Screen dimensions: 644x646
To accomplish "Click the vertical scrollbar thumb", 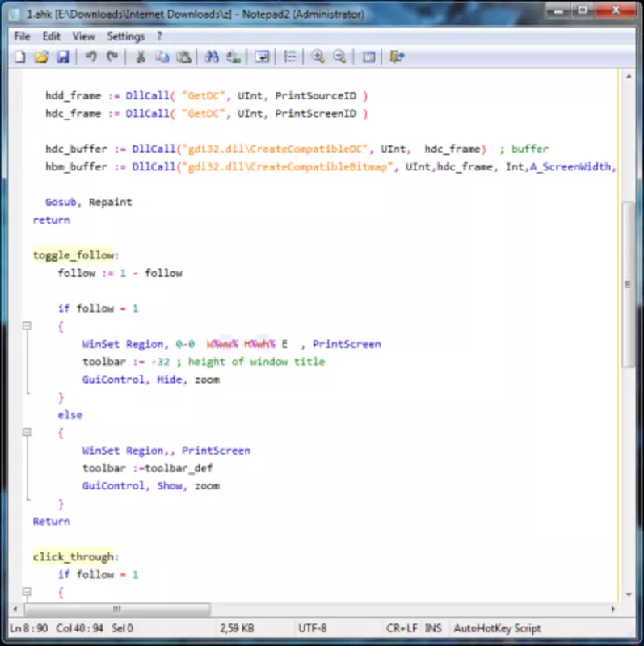I will point(629,284).
